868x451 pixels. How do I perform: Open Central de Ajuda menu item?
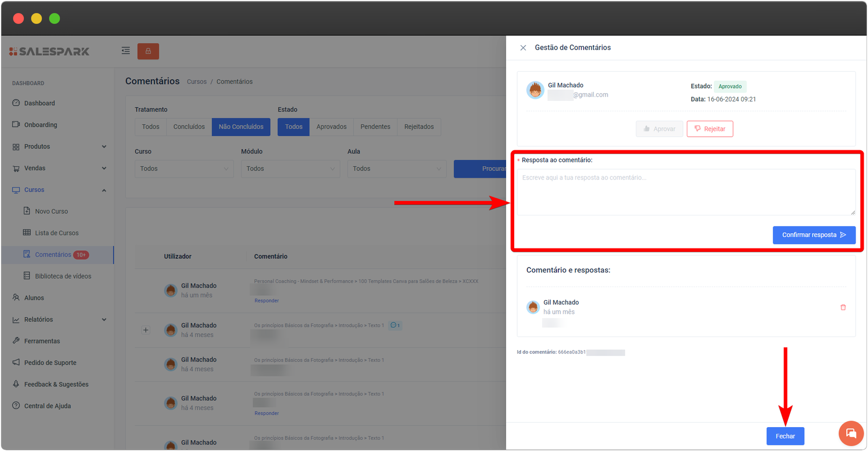tap(47, 406)
